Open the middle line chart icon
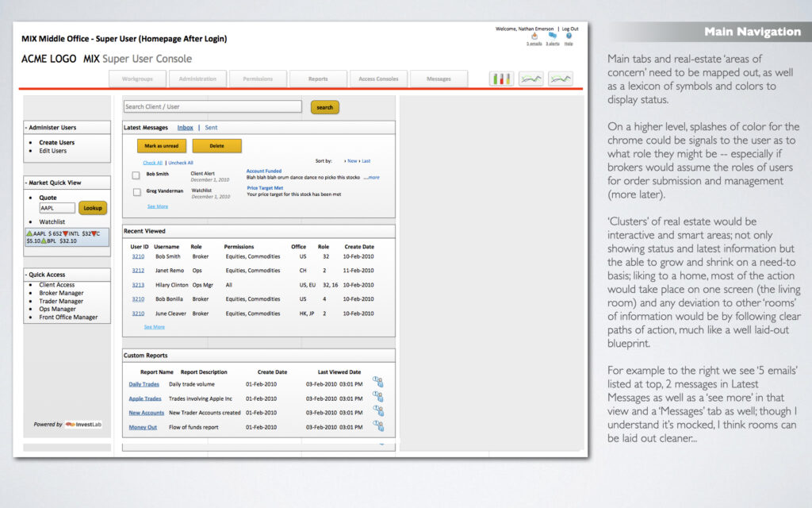Viewport: 812px width, 508px height. pos(530,79)
